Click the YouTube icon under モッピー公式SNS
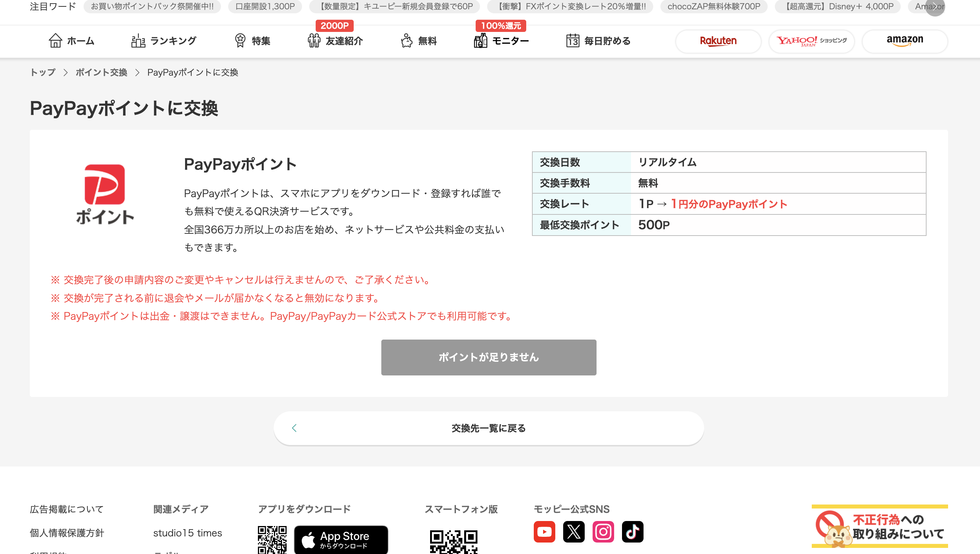 [x=544, y=531]
